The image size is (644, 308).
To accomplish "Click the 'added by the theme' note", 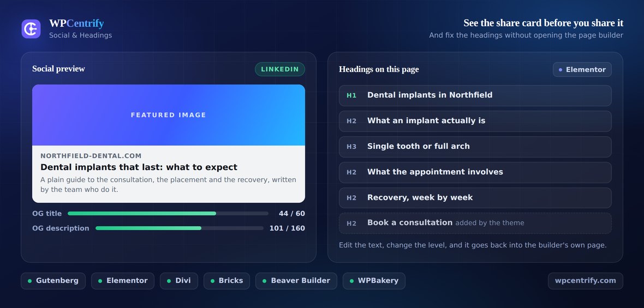I will pos(490,223).
